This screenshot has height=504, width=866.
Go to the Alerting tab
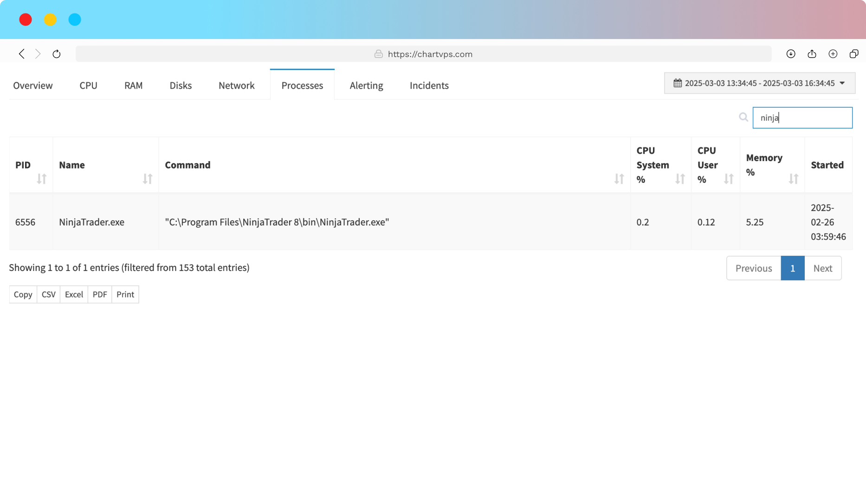point(366,85)
